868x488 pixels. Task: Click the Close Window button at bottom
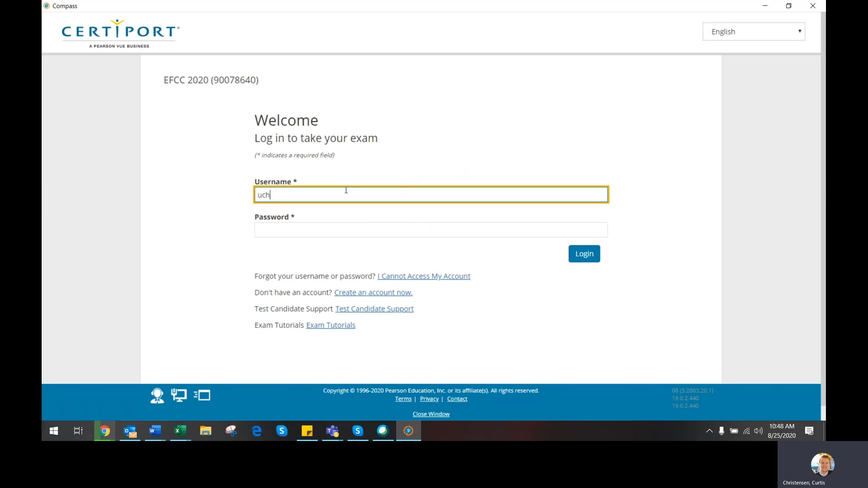(x=431, y=413)
